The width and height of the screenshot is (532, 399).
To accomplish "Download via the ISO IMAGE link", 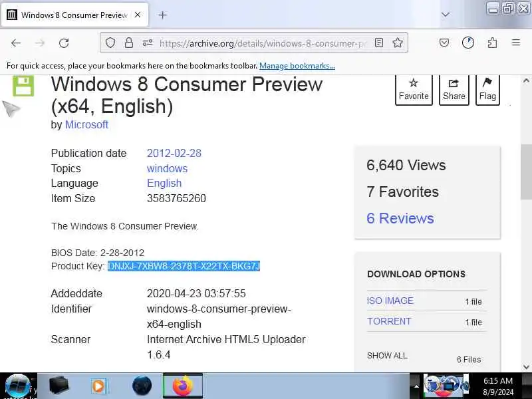I will pos(390,301).
